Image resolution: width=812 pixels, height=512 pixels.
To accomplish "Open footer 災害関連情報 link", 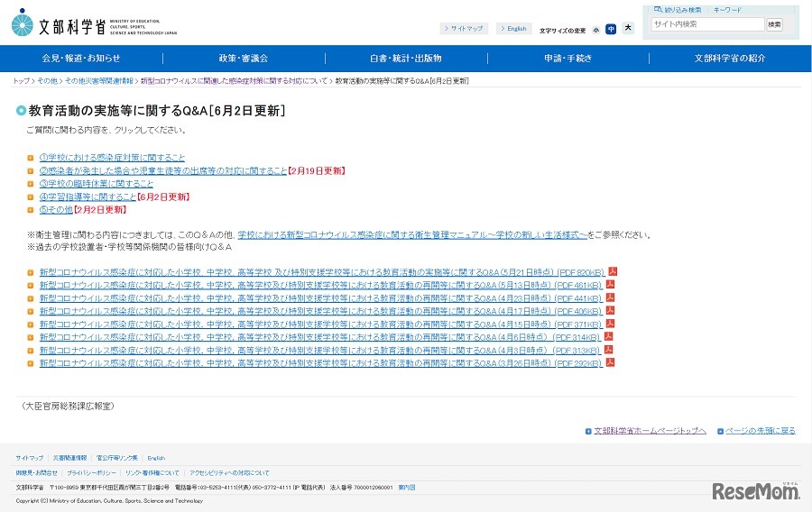I will pyautogui.click(x=69, y=458).
